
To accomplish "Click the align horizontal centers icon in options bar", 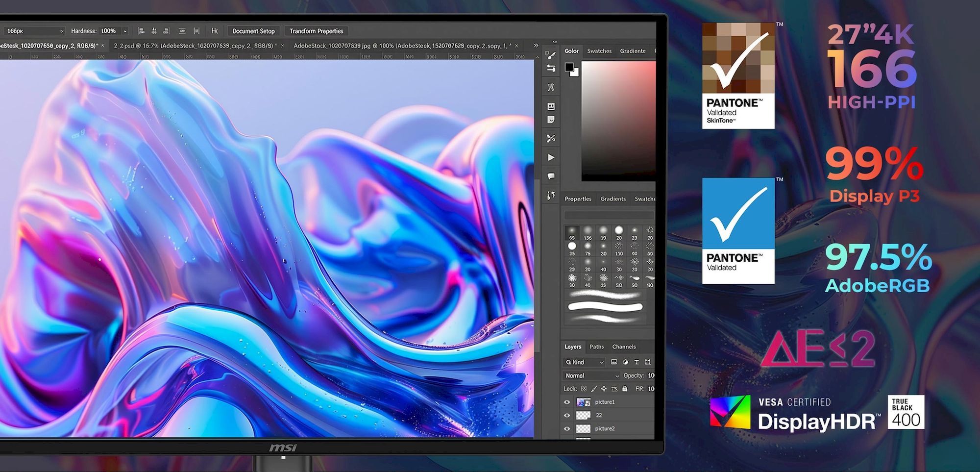I will [154, 31].
